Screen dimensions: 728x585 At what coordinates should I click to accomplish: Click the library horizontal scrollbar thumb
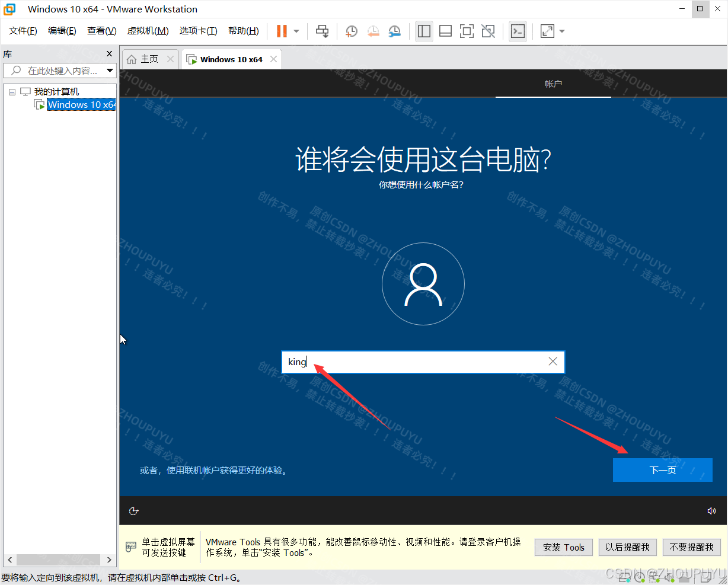(x=58, y=560)
